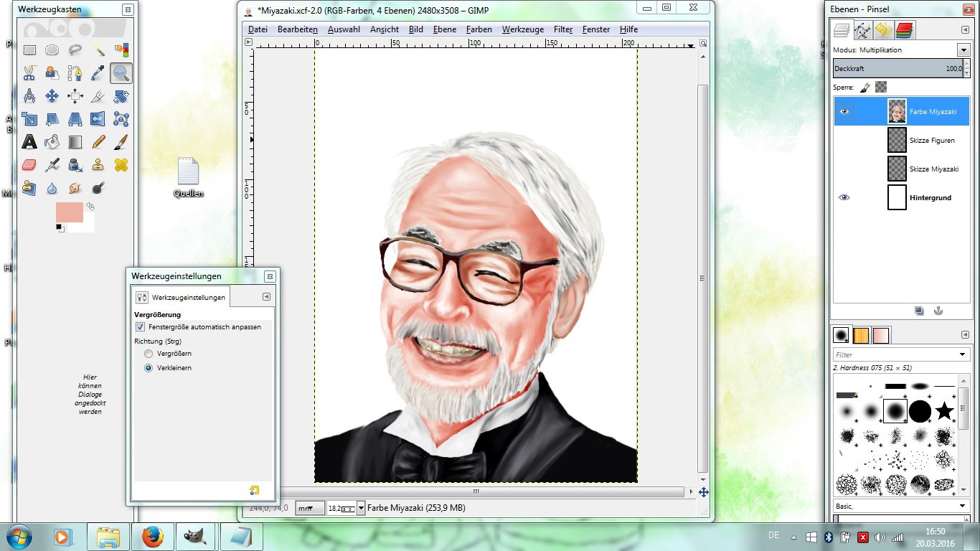Select the Heal bandage tool

[x=121, y=165]
